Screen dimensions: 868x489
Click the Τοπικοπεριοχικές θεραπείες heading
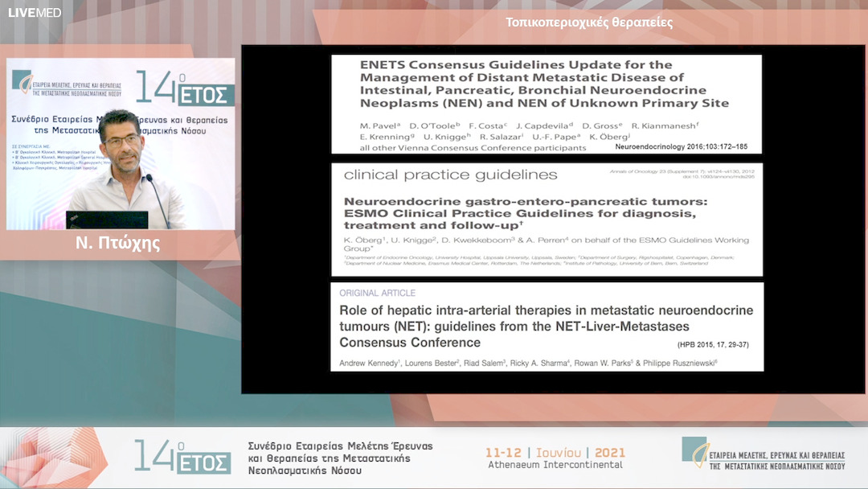[589, 22]
